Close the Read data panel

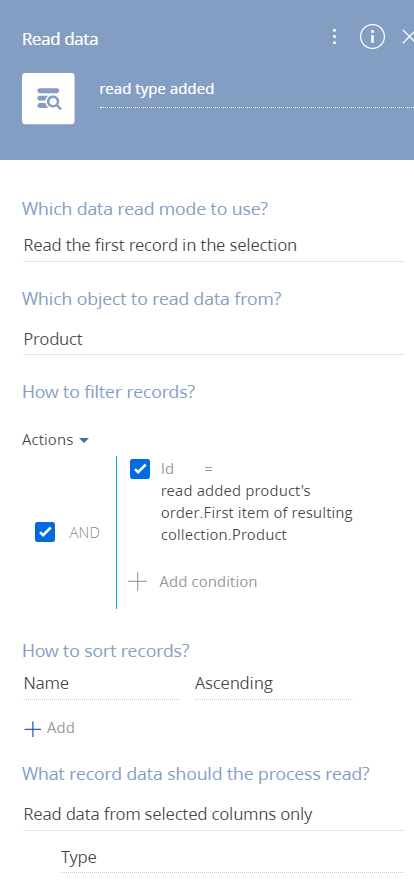[407, 37]
